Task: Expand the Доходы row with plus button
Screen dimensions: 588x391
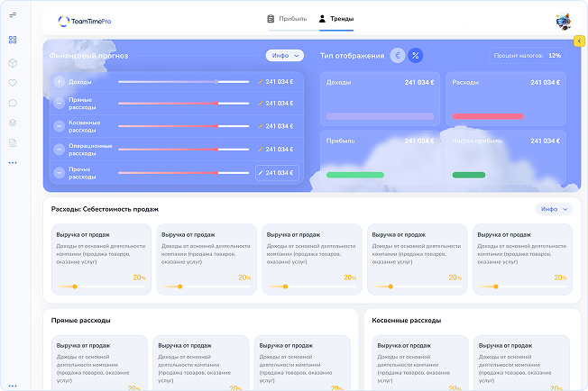Action: (x=60, y=82)
